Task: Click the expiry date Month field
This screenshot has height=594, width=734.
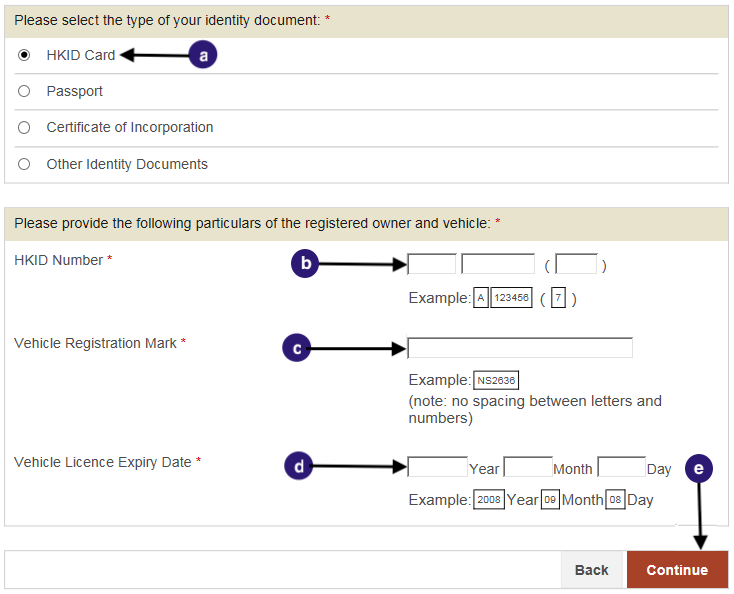Action: (x=528, y=467)
